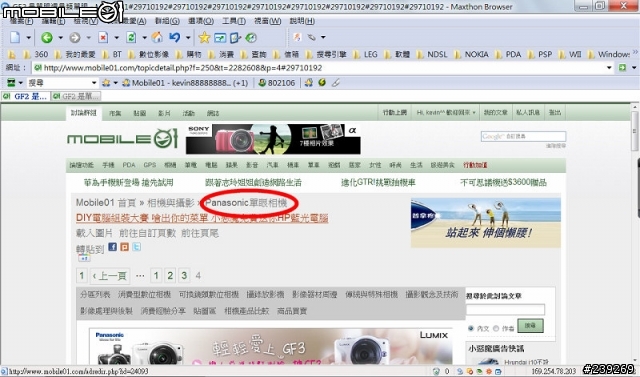Click the green globe history icon
The height and width of the screenshot is (377, 640).
point(251,38)
